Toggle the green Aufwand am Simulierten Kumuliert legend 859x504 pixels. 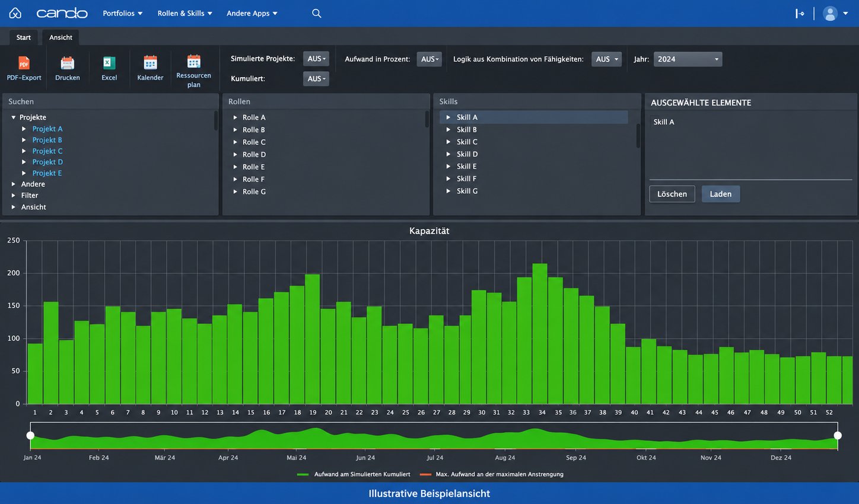354,474
